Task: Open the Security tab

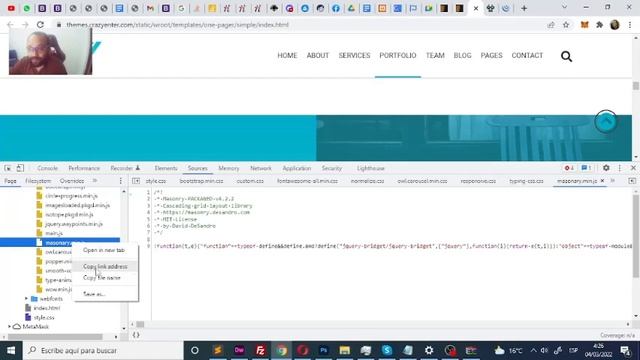Action: pos(331,168)
